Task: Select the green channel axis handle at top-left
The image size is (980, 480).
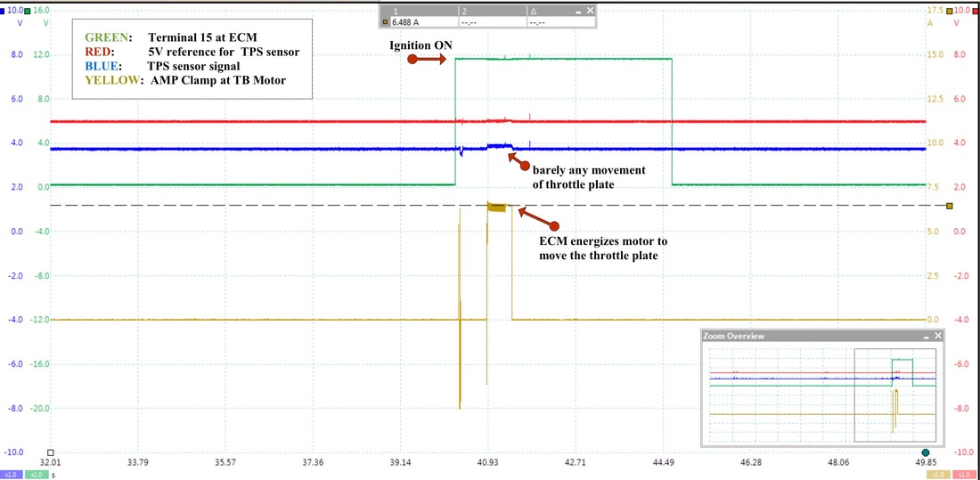Action: (x=27, y=11)
